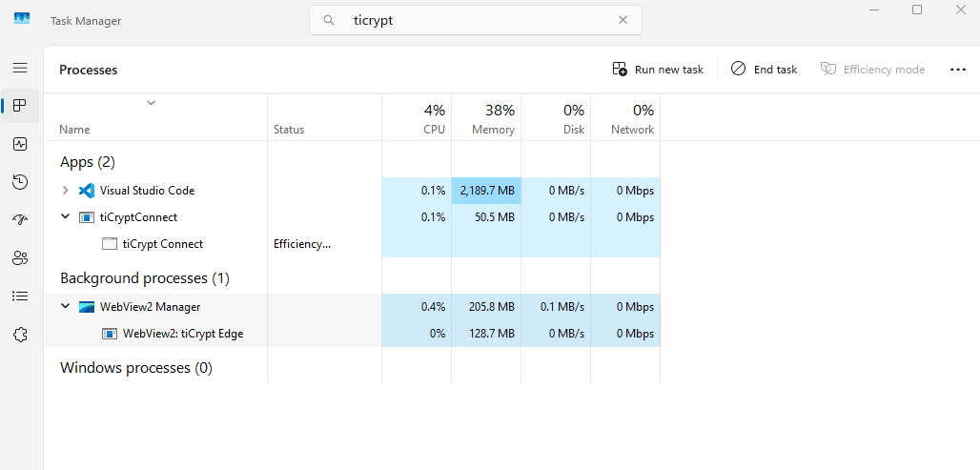The height and width of the screenshot is (470, 980).
Task: Open the Details page list icon
Action: (x=20, y=296)
